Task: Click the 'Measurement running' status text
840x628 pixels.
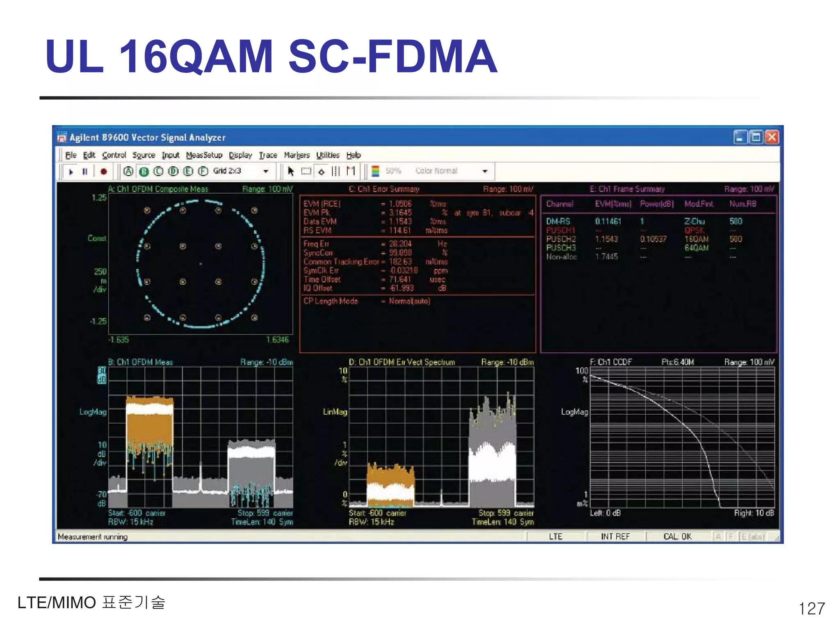Action: pos(93,537)
